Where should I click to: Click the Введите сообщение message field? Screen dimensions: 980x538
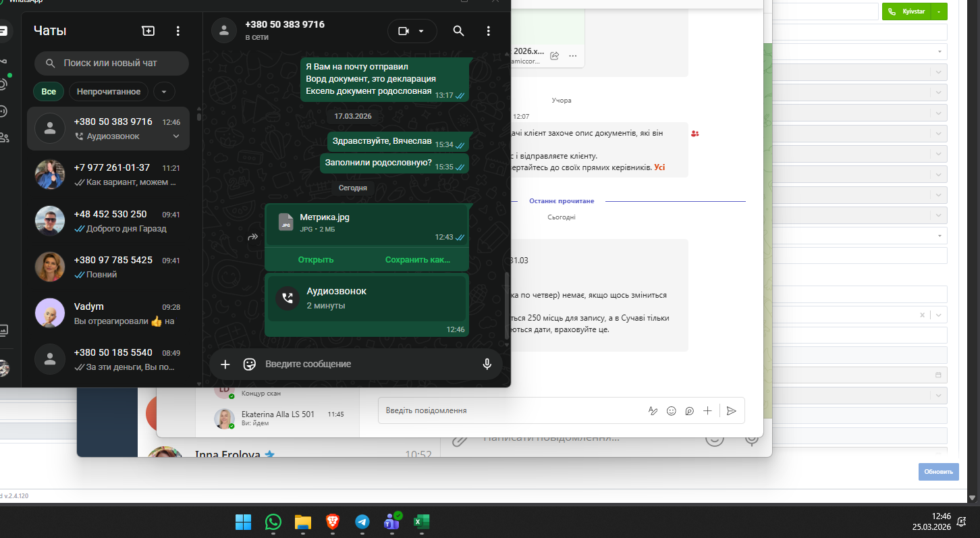pyautogui.click(x=369, y=364)
